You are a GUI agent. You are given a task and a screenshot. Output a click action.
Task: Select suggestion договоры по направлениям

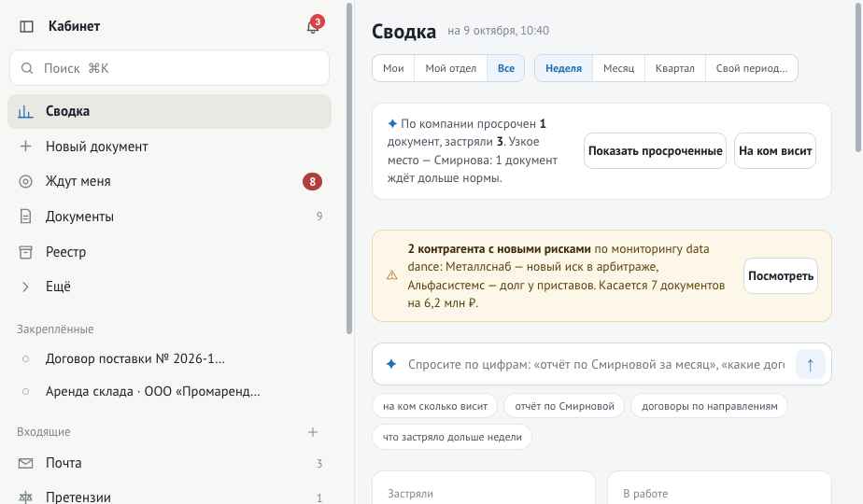[x=710, y=406]
